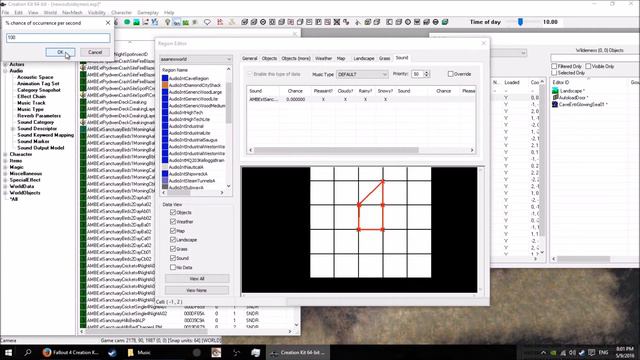640x360 pixels.
Task: Open the NavMesh menu
Action: [x=72, y=13]
